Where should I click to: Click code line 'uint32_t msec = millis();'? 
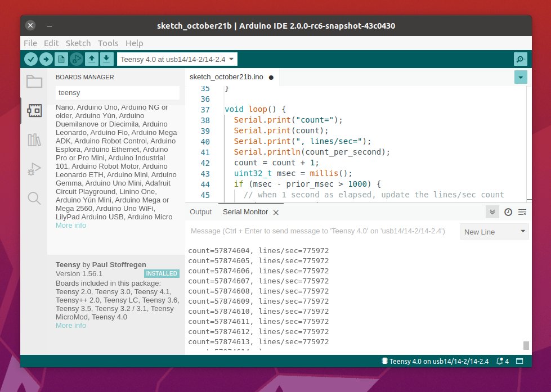(x=293, y=173)
